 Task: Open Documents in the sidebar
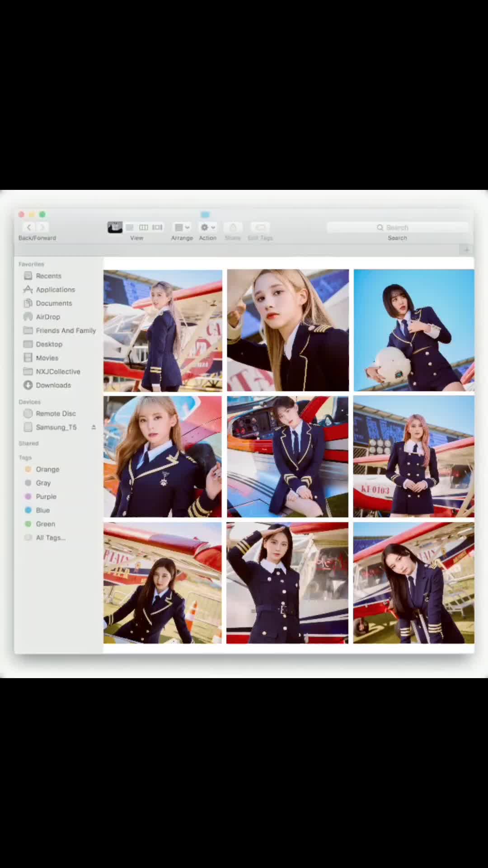[47, 303]
